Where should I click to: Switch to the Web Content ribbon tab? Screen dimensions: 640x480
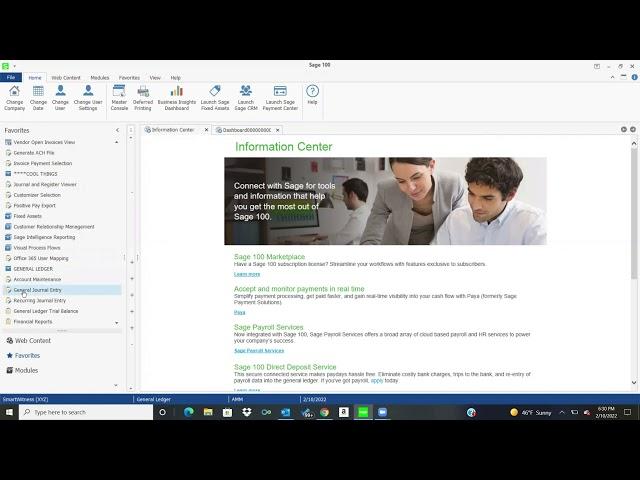pos(66,78)
